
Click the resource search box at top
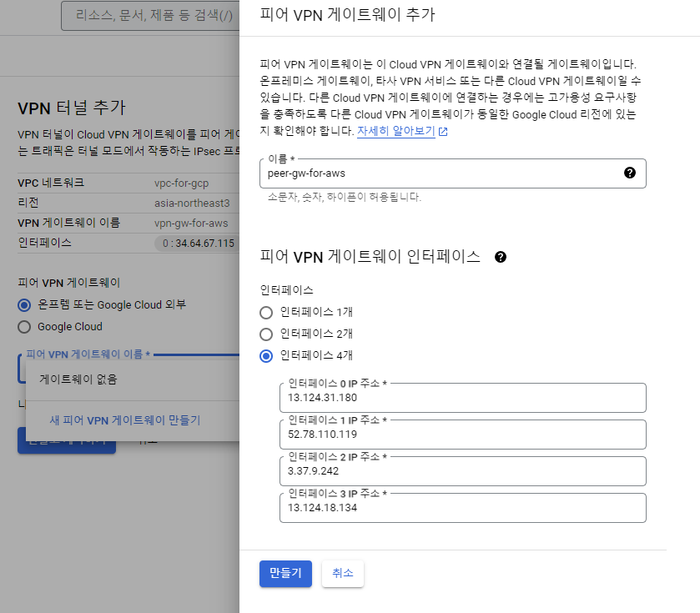pyautogui.click(x=150, y=16)
